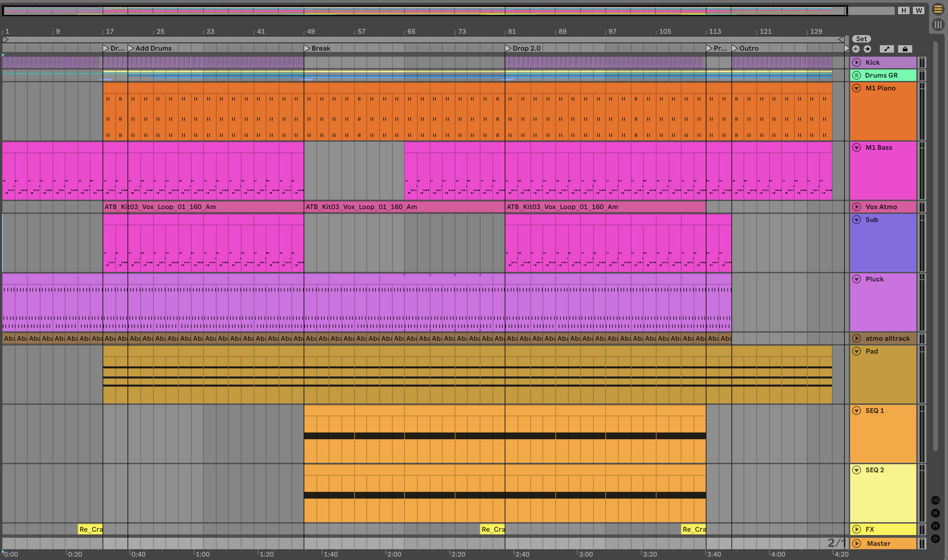
Task: Toggle the I-O section visibility
Action: [x=935, y=500]
